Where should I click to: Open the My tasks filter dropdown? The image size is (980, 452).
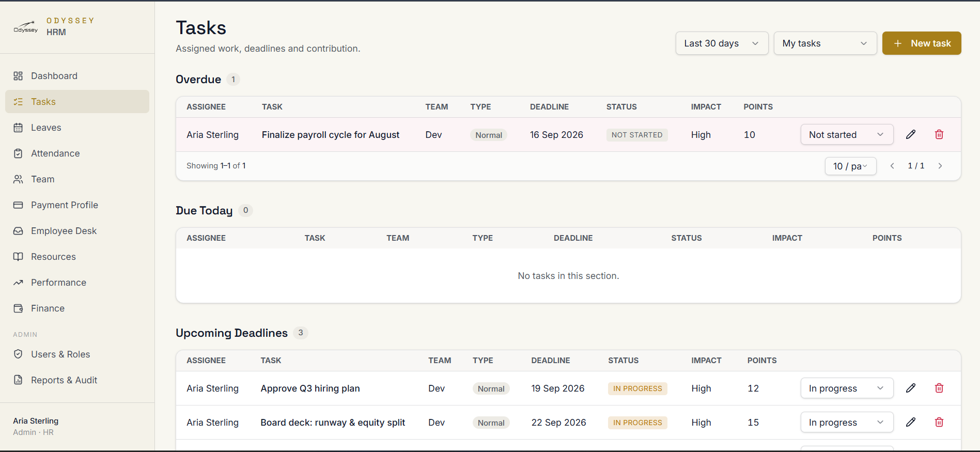point(825,43)
